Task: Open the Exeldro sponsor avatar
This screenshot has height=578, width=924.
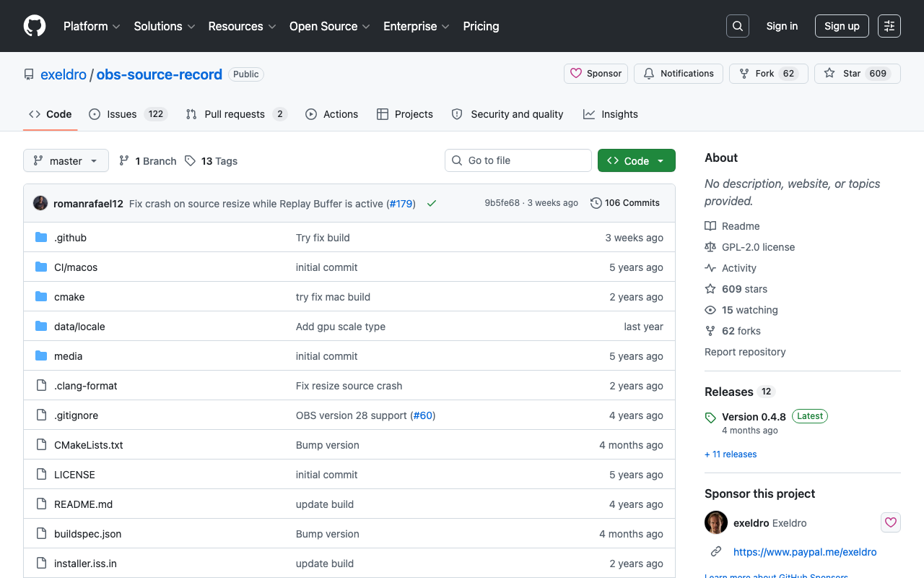Action: [716, 522]
